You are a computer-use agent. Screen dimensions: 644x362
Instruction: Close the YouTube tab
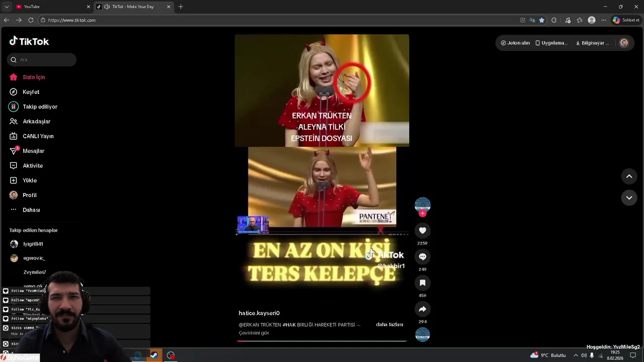(x=89, y=7)
